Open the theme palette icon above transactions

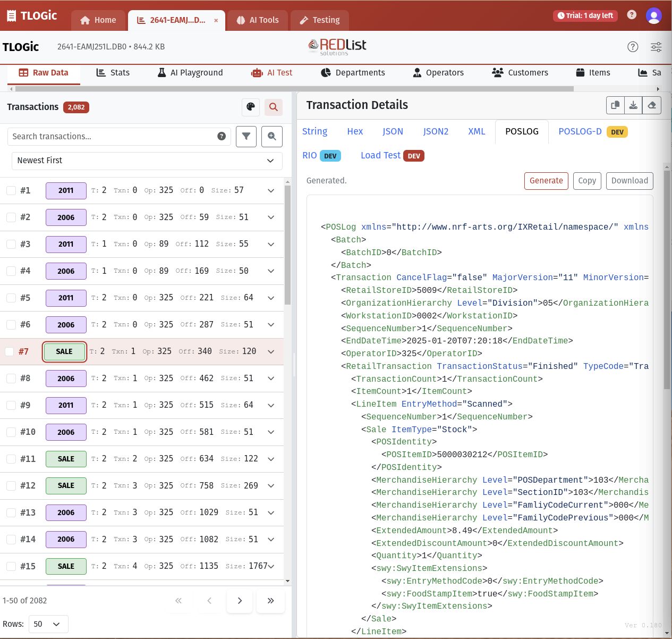coord(250,107)
